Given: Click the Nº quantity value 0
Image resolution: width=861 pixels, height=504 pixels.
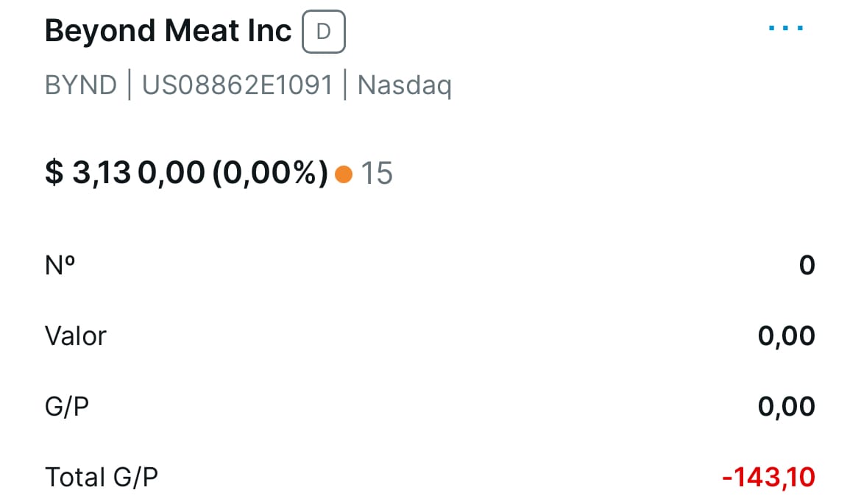Looking at the screenshot, I should tap(807, 265).
